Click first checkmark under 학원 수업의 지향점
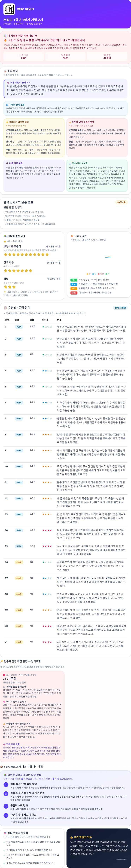This screenshot has width=131, height=868. tap(5, 842)
